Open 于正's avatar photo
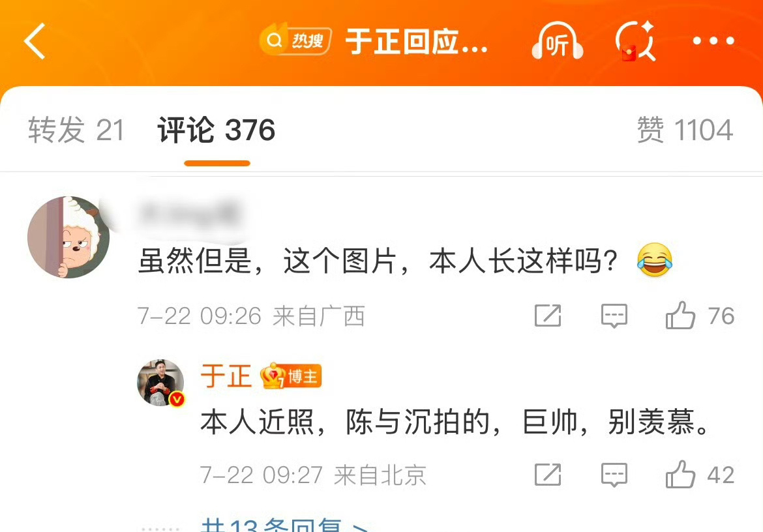Image resolution: width=763 pixels, height=532 pixels. click(x=160, y=383)
